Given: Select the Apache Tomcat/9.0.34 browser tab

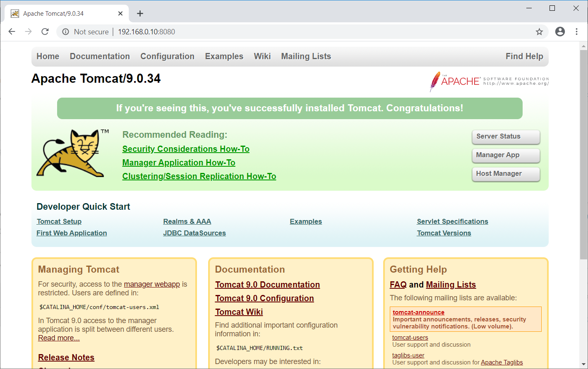Looking at the screenshot, I should click(66, 14).
